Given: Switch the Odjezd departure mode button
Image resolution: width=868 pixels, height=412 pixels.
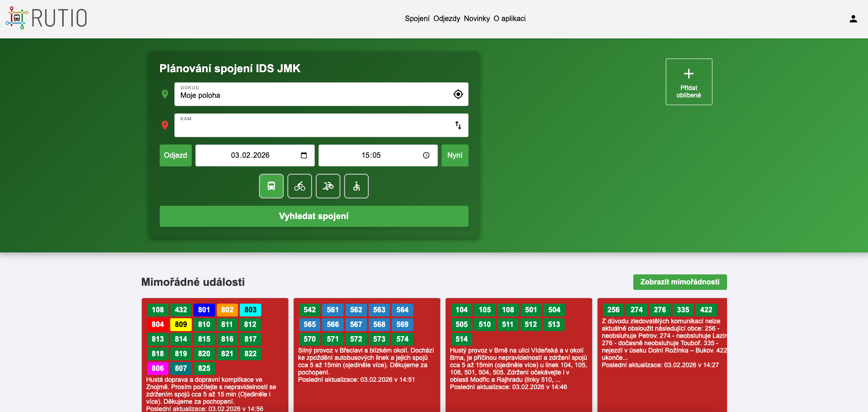Looking at the screenshot, I should pyautogui.click(x=175, y=155).
